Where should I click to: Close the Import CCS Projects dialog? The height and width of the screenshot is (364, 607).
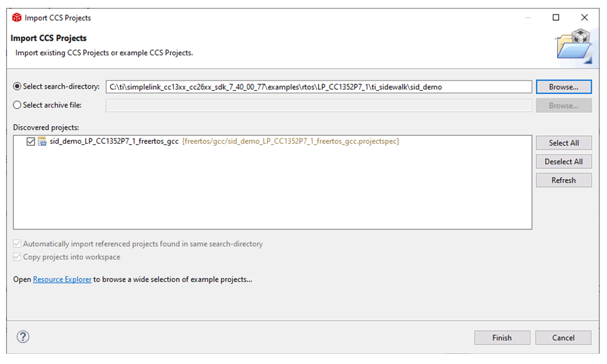tap(585, 18)
